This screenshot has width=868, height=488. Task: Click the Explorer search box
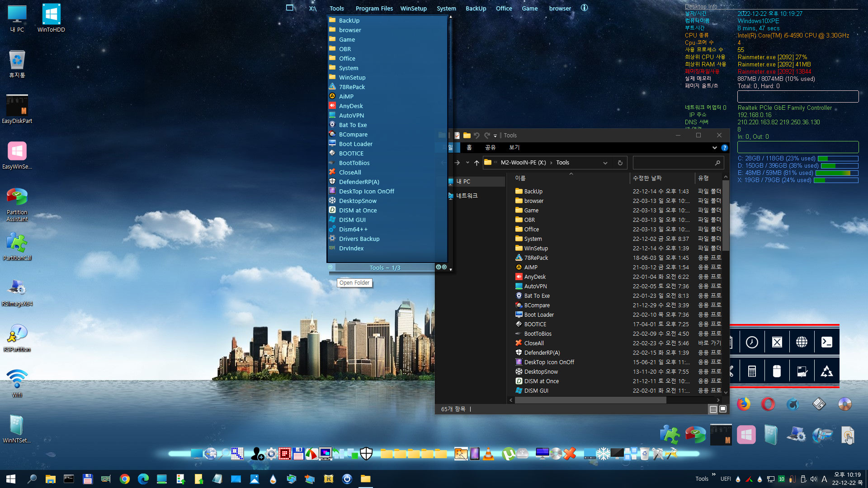678,163
